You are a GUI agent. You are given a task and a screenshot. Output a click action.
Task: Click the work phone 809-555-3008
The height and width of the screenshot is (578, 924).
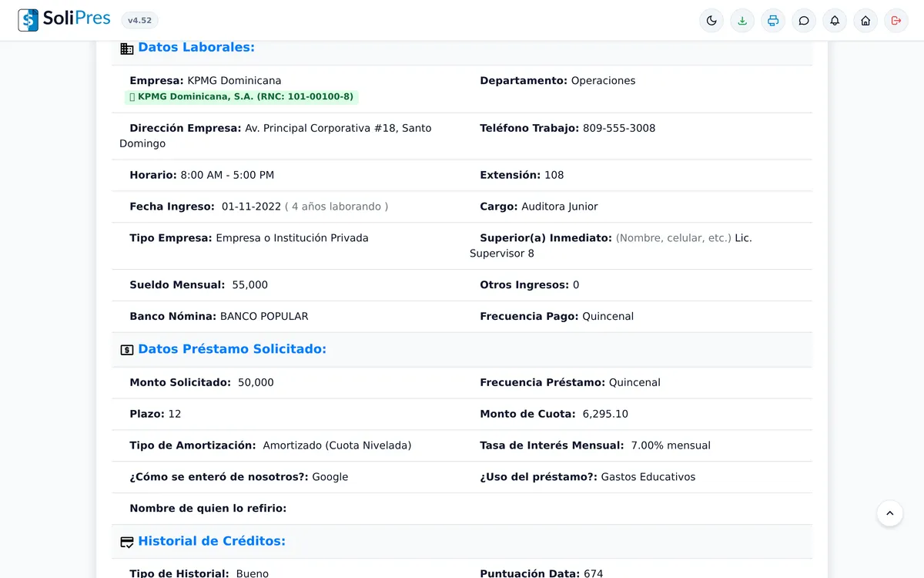tap(619, 128)
